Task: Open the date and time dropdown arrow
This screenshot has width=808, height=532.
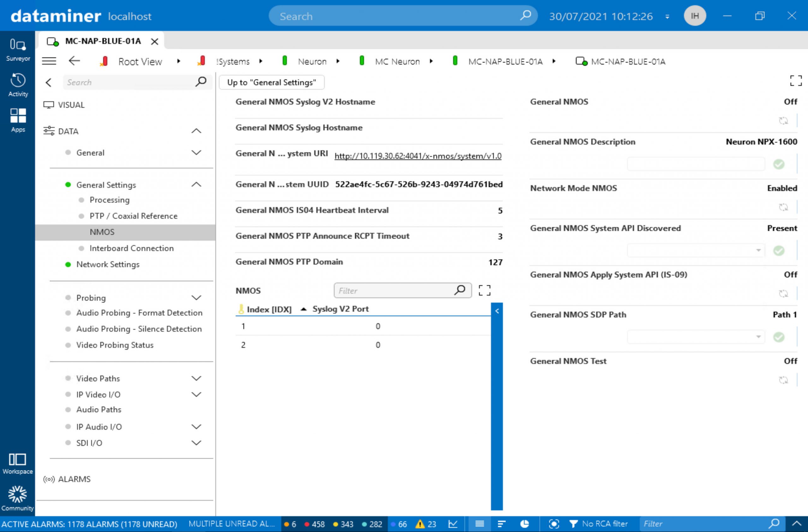Action: (x=667, y=17)
